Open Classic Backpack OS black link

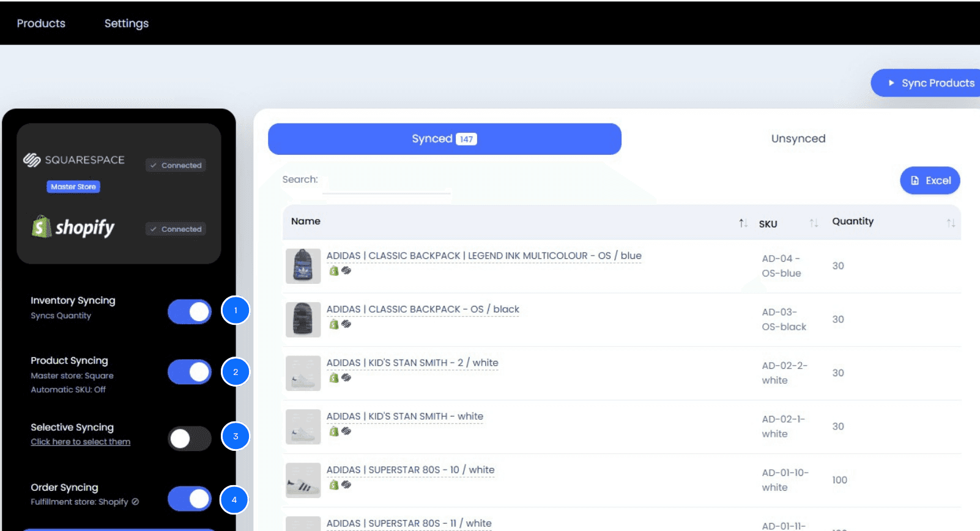coord(423,309)
